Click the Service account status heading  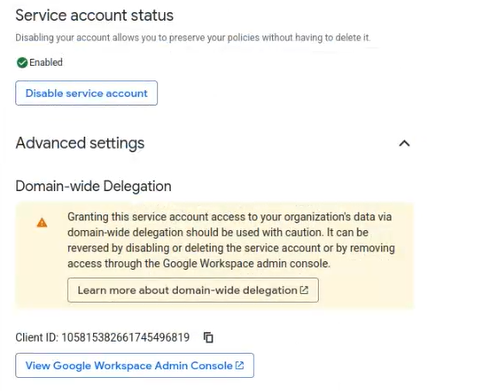pyautogui.click(x=94, y=15)
